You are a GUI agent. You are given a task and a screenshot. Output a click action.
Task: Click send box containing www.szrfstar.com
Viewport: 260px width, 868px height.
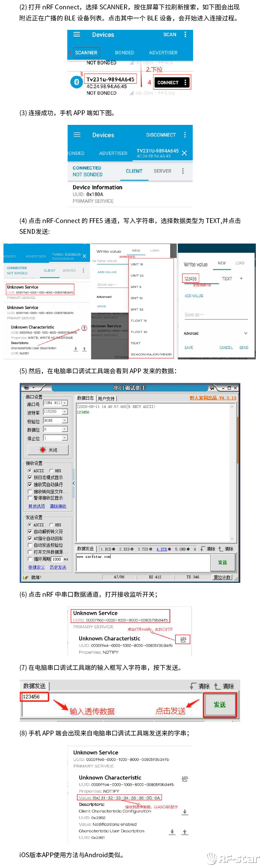tap(143, 562)
